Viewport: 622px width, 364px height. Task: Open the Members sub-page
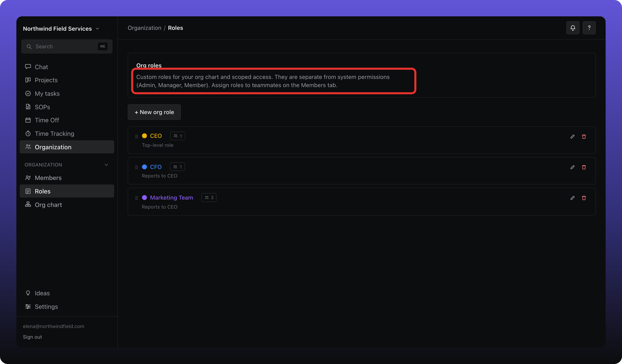click(x=67, y=178)
